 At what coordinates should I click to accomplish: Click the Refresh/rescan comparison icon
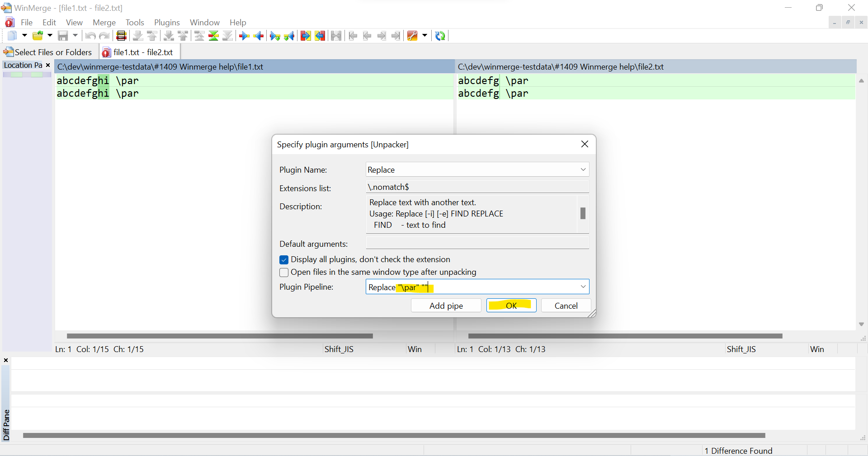click(x=440, y=36)
